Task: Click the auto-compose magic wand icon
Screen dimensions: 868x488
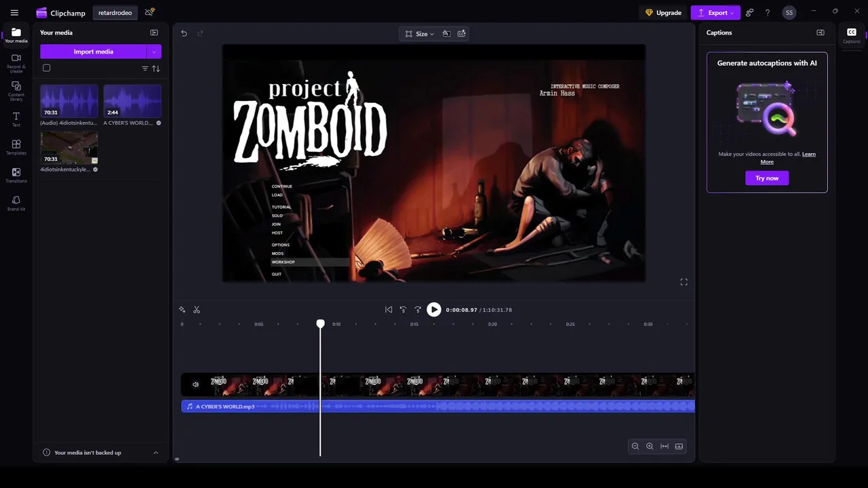Action: point(182,310)
